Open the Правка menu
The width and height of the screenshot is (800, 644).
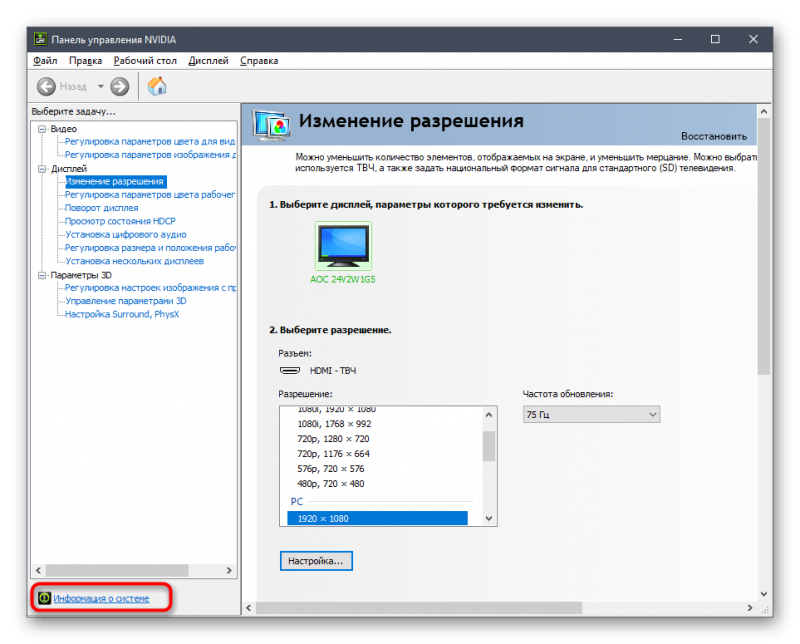[85, 61]
